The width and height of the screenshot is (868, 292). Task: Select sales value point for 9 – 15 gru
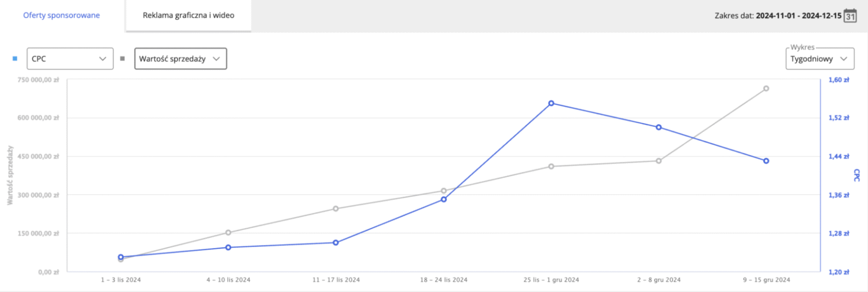pyautogui.click(x=766, y=89)
